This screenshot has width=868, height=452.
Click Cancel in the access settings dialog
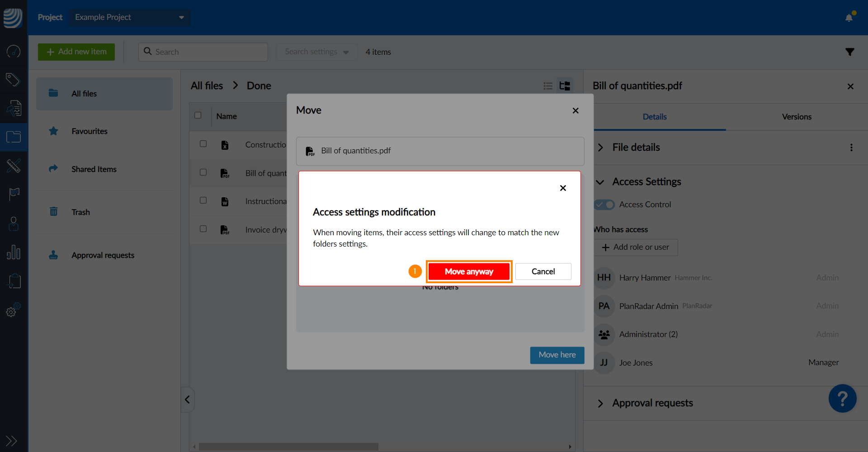coord(543,271)
